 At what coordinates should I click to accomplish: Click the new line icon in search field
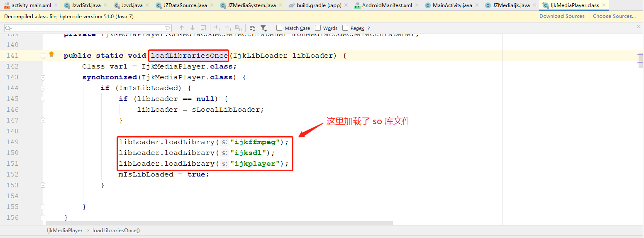(x=167, y=28)
